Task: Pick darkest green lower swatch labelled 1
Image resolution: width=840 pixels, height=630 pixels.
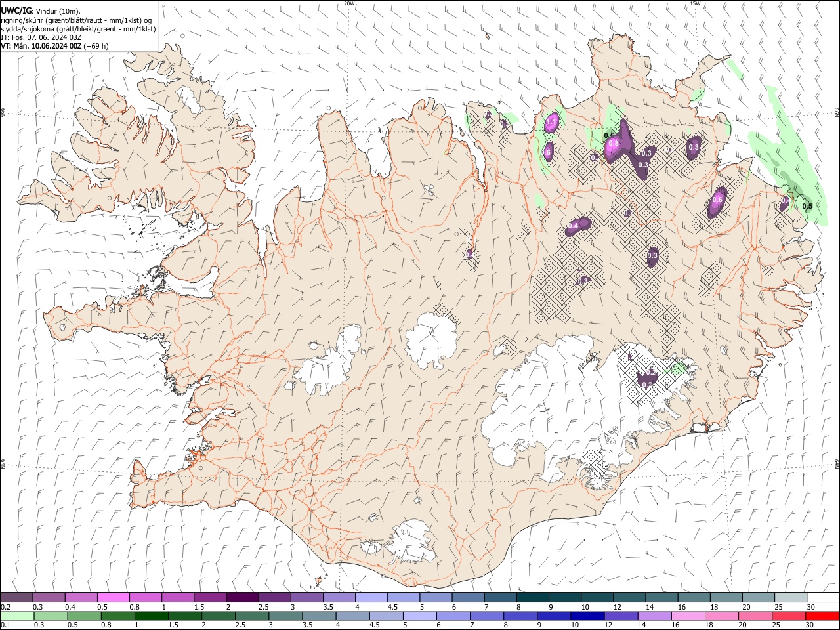Action: (x=151, y=616)
